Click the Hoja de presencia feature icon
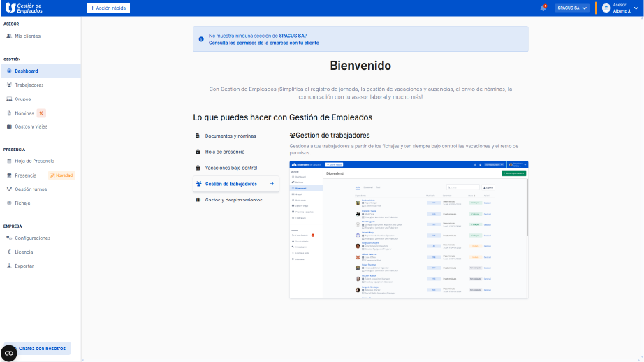The image size is (644, 362). tap(198, 152)
